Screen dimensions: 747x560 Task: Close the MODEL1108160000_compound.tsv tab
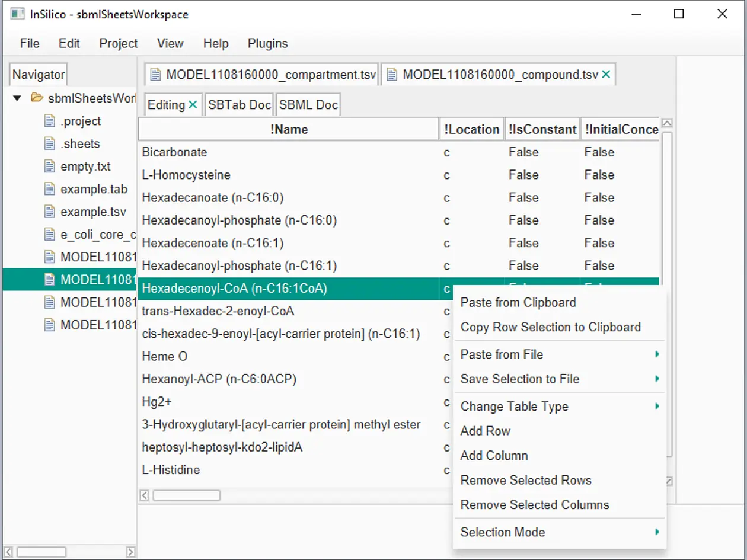tap(606, 75)
